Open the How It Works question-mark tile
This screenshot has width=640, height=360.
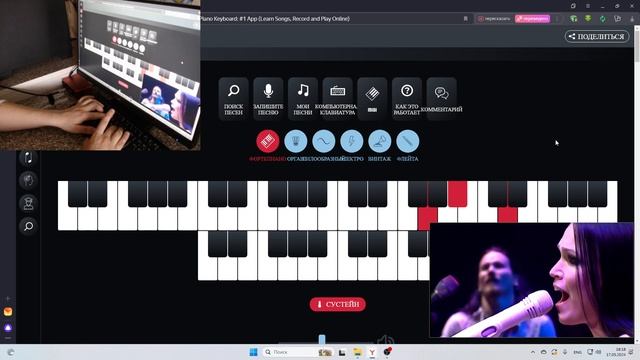pos(407,99)
